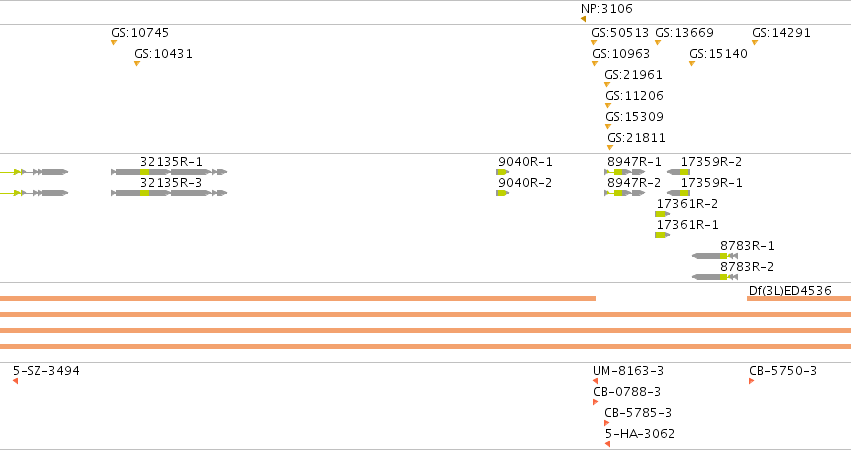The image size is (851, 450).
Task: Click the GS:50513 insertion marker
Action: click(x=594, y=42)
